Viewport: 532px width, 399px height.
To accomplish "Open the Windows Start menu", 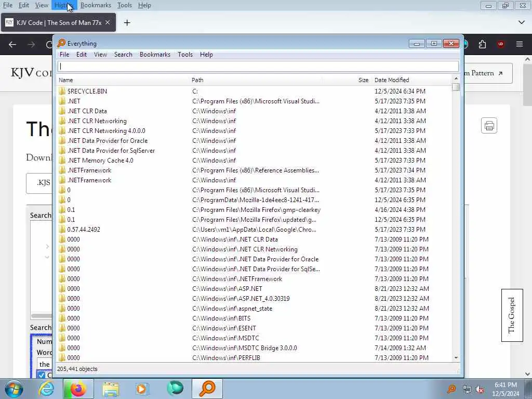I will tap(14, 389).
